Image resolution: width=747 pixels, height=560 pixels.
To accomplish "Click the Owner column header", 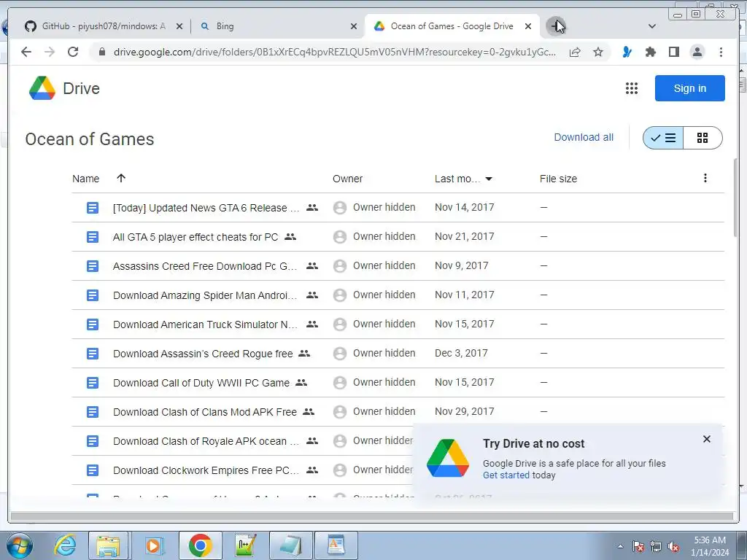I will pyautogui.click(x=347, y=179).
